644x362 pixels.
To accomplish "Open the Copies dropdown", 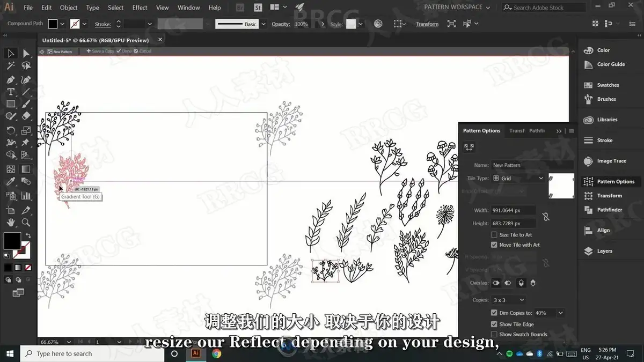I will (x=508, y=300).
